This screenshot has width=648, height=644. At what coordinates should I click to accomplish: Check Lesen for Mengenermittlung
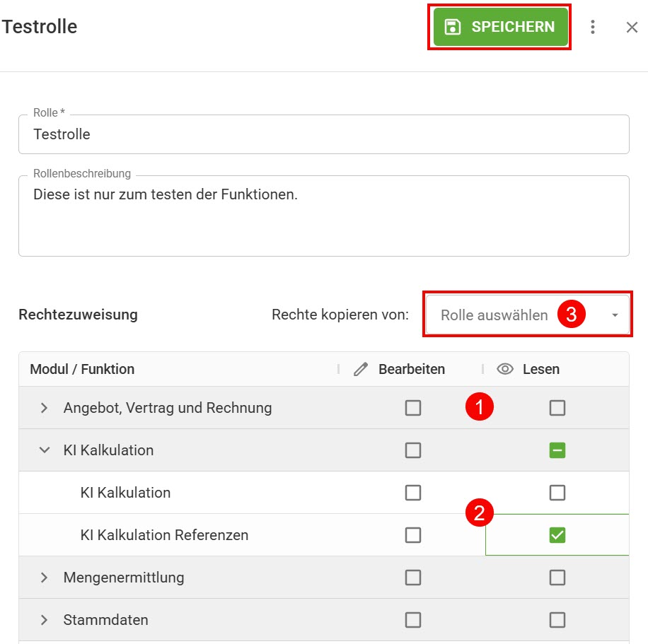[557, 577]
